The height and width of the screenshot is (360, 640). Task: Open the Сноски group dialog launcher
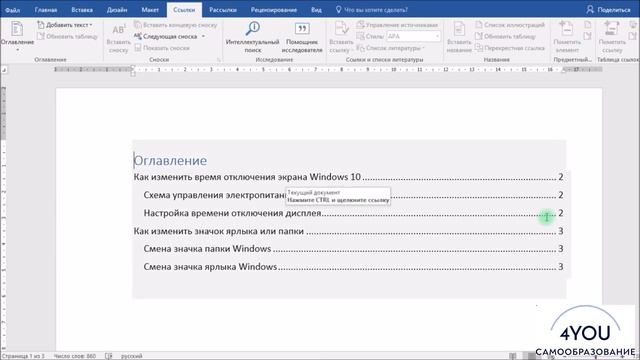coord(219,60)
